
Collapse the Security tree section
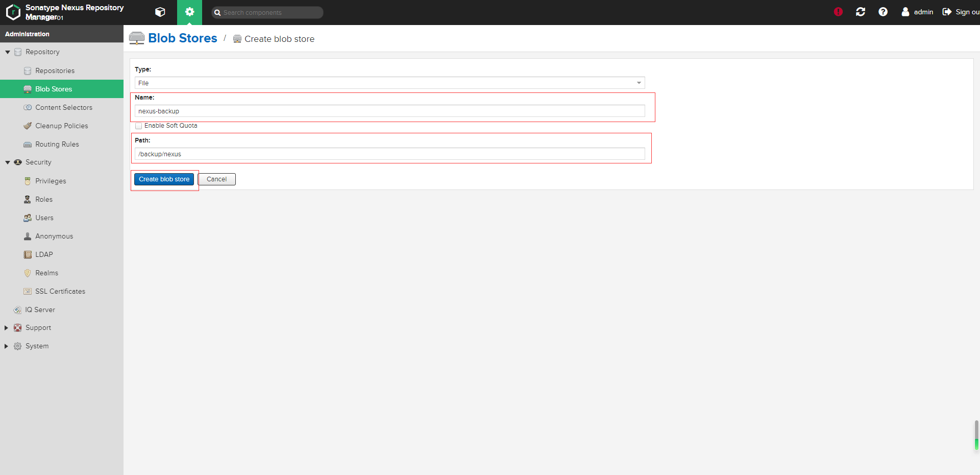[x=8, y=162]
